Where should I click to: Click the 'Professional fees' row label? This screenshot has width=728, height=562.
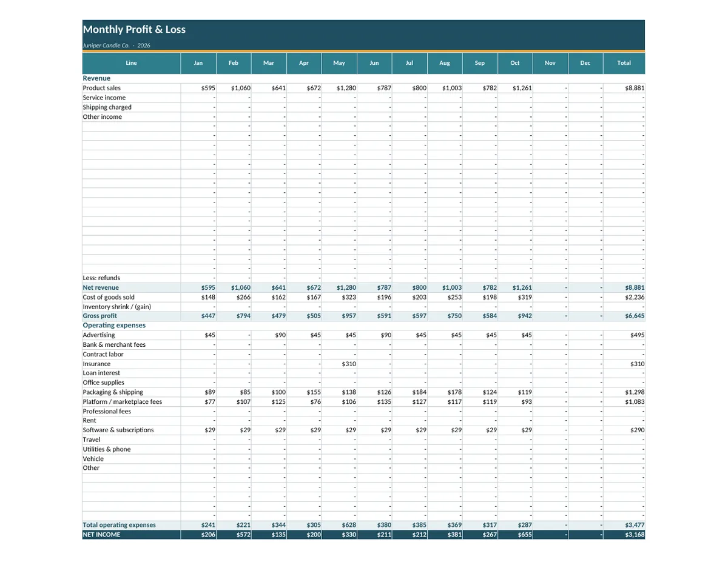point(107,411)
